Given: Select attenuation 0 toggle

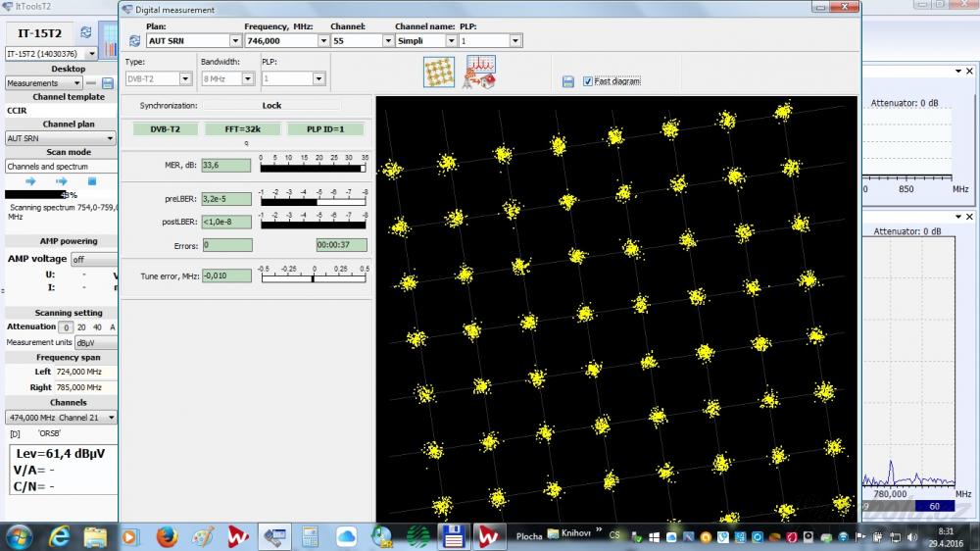Looking at the screenshot, I should pos(66,327).
